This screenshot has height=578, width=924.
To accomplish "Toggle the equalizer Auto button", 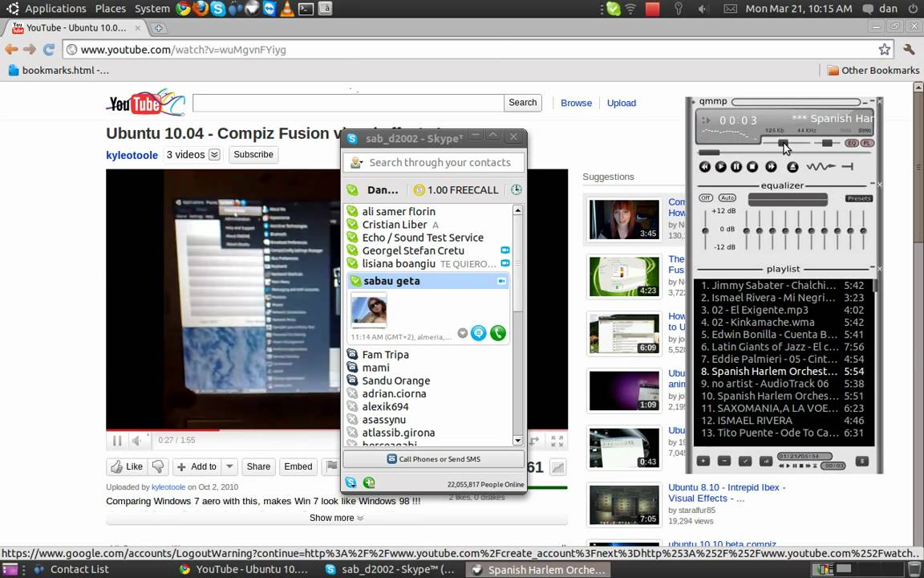I will click(x=727, y=197).
